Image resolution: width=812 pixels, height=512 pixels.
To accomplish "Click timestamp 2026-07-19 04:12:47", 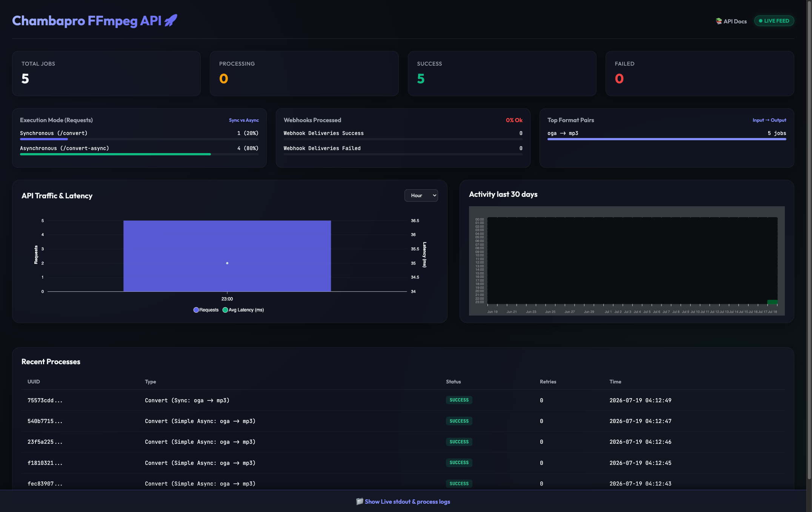I will click(640, 421).
